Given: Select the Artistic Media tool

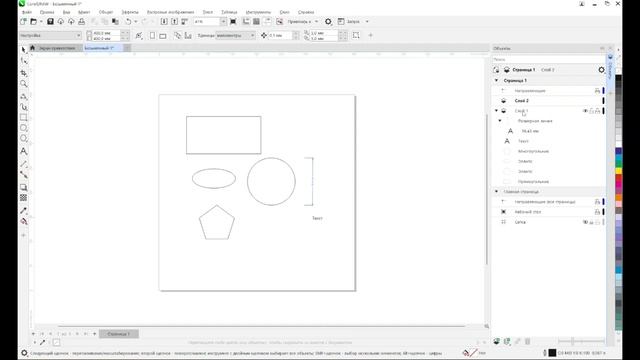Looking at the screenshot, I should point(24,107).
